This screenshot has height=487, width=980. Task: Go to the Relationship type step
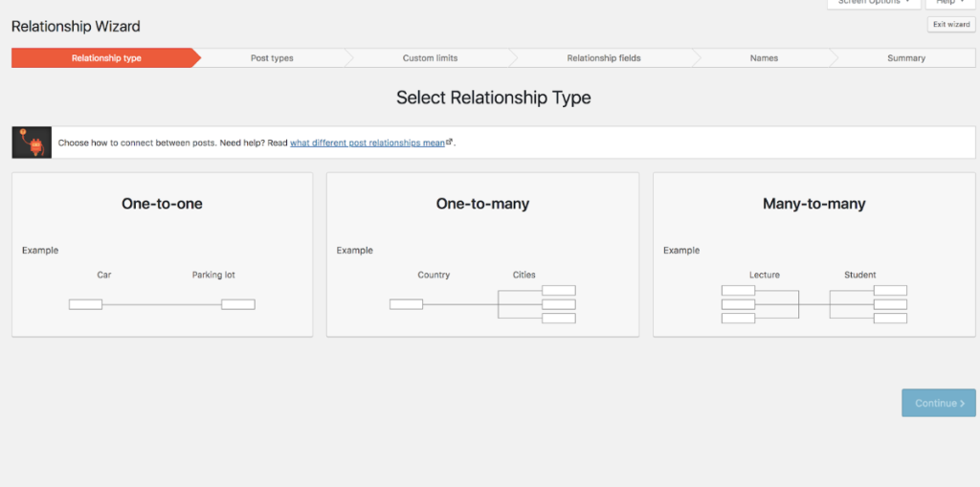pyautogui.click(x=105, y=58)
